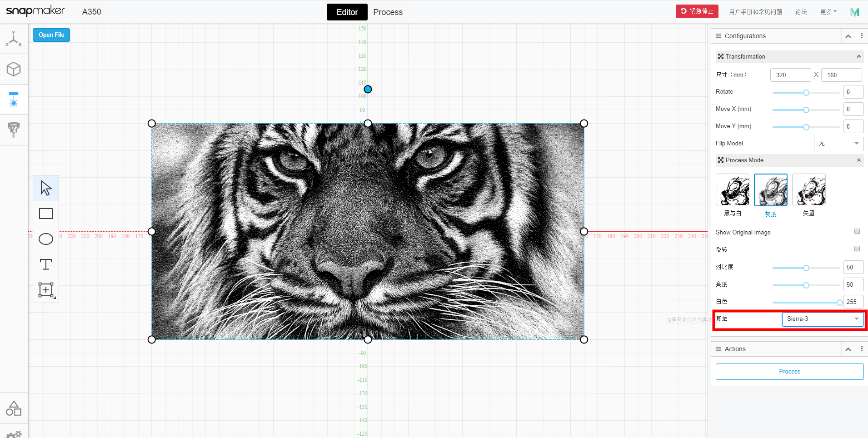
Task: Choose the ellipse drawing tool
Action: 46,239
